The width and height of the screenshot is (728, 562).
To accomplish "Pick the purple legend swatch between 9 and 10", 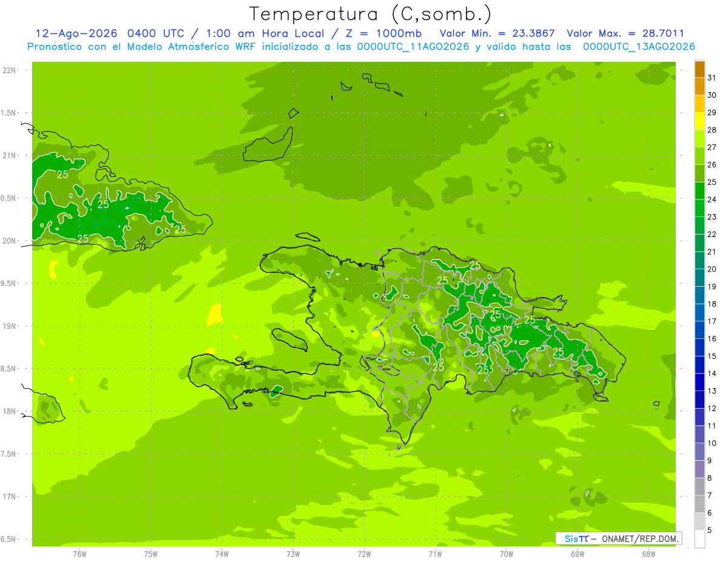I will 699,452.
